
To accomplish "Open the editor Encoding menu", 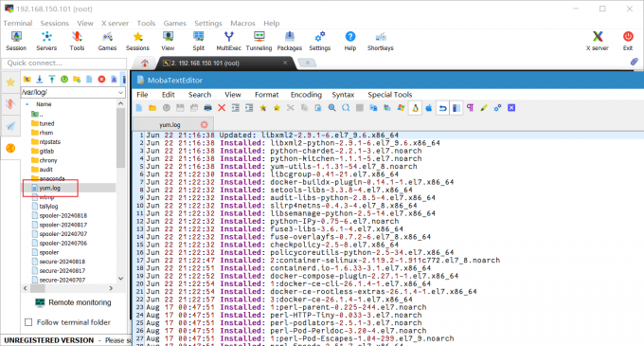I will (306, 95).
